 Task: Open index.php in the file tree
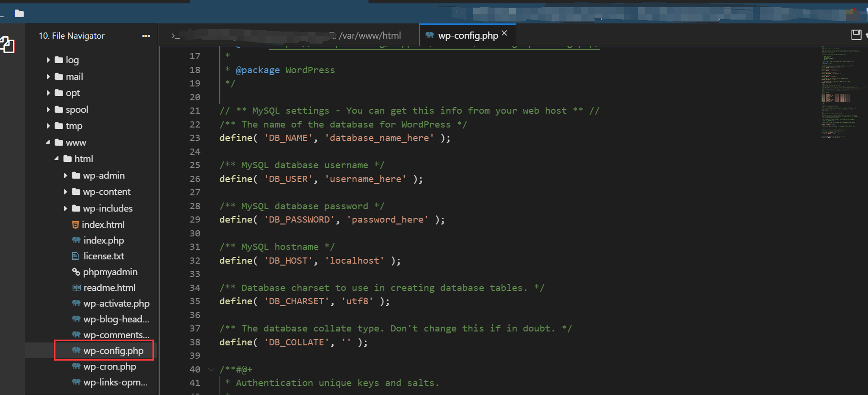104,240
